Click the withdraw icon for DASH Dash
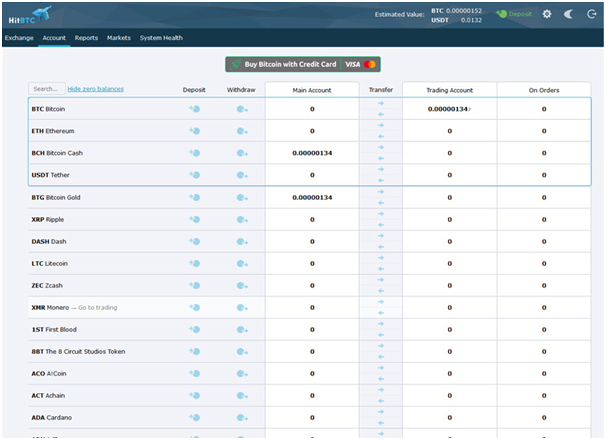The image size is (606, 440). point(242,242)
